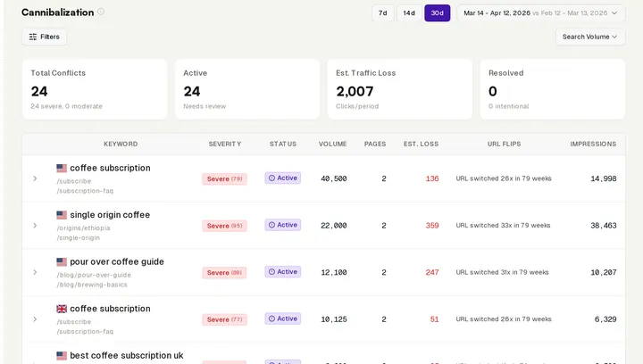Select the 7d time range
Screen dimensions: 643x364
click(382, 13)
